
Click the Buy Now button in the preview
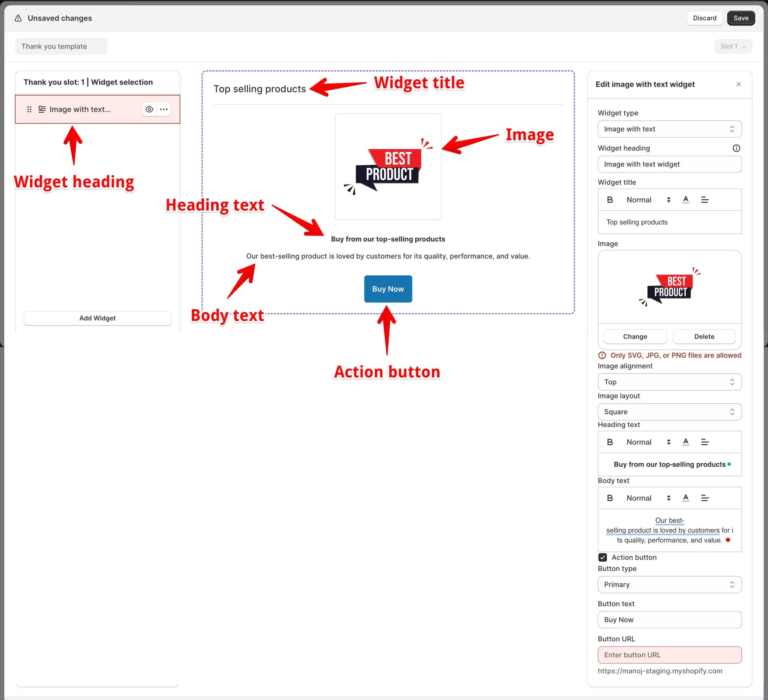388,289
